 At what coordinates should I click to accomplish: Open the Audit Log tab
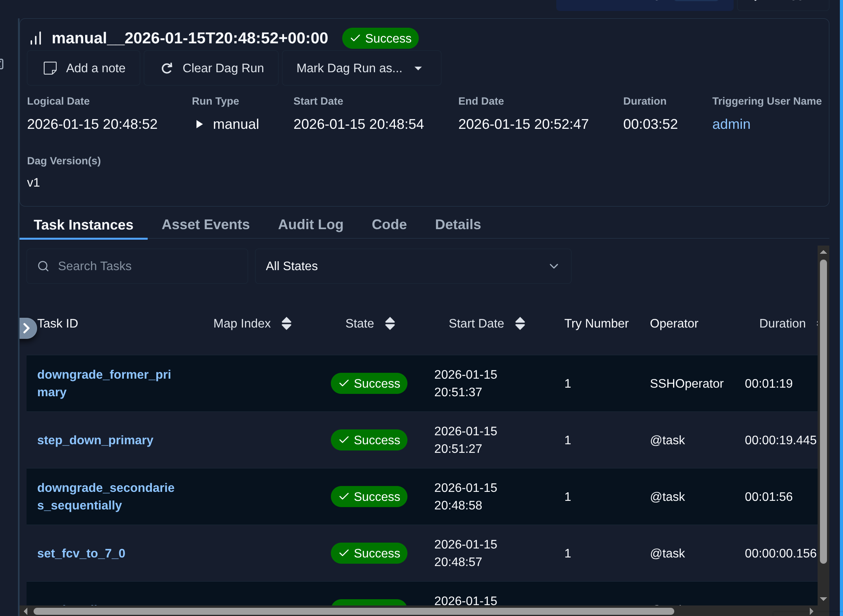click(x=311, y=225)
